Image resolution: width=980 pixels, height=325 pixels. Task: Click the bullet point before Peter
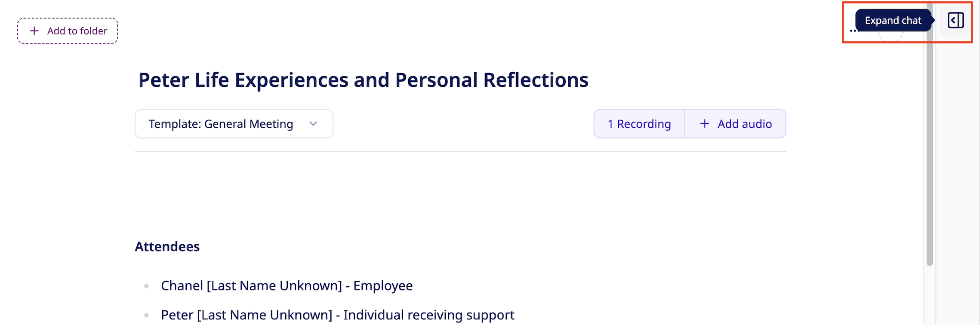click(x=147, y=315)
